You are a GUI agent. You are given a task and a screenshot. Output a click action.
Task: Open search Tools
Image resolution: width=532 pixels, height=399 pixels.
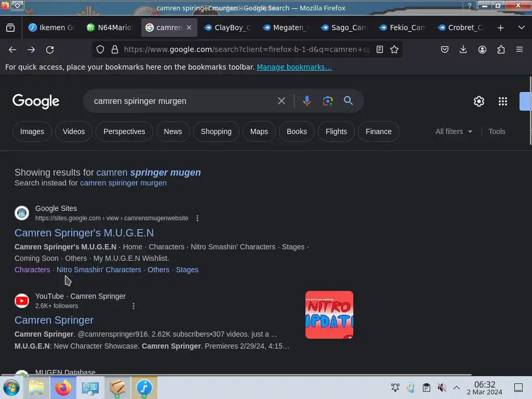[x=497, y=131]
